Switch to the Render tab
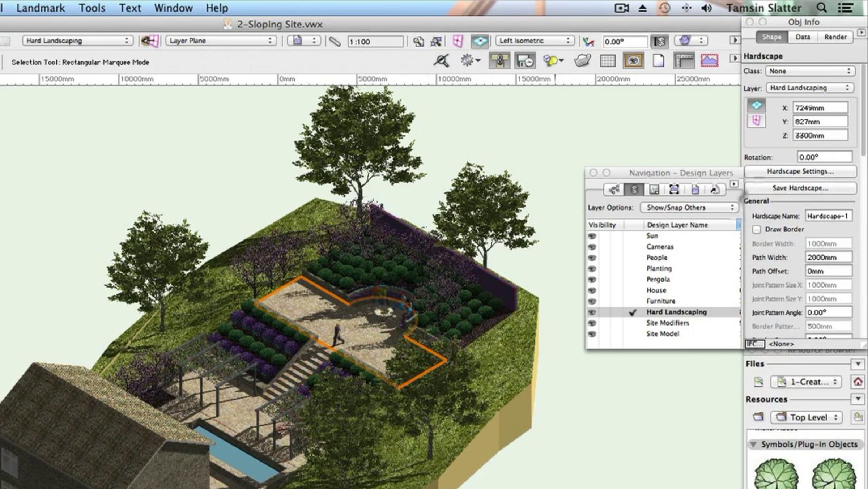The height and width of the screenshot is (489, 868). (x=835, y=37)
